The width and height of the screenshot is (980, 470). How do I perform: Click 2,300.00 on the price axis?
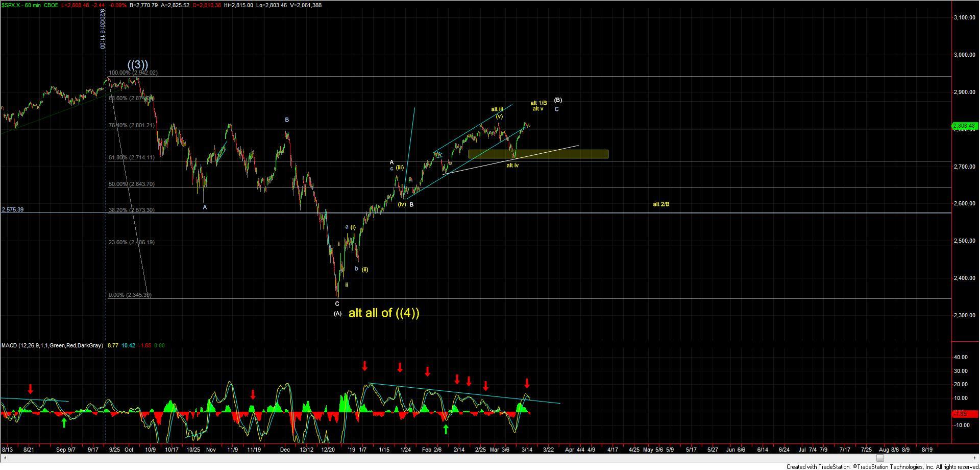pos(965,316)
